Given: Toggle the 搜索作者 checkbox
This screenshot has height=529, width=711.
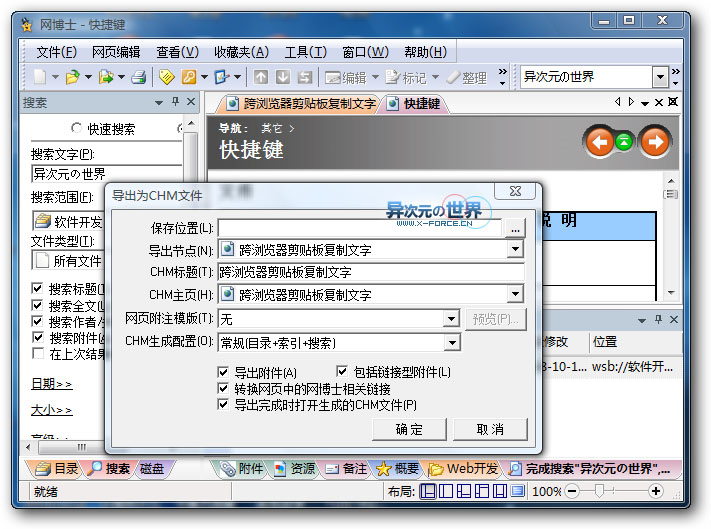Looking at the screenshot, I should 38,321.
